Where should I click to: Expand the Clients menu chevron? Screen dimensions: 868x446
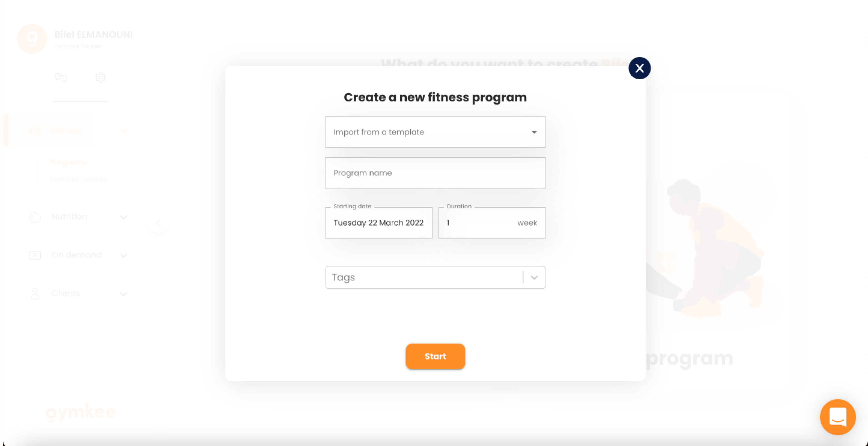coord(124,294)
